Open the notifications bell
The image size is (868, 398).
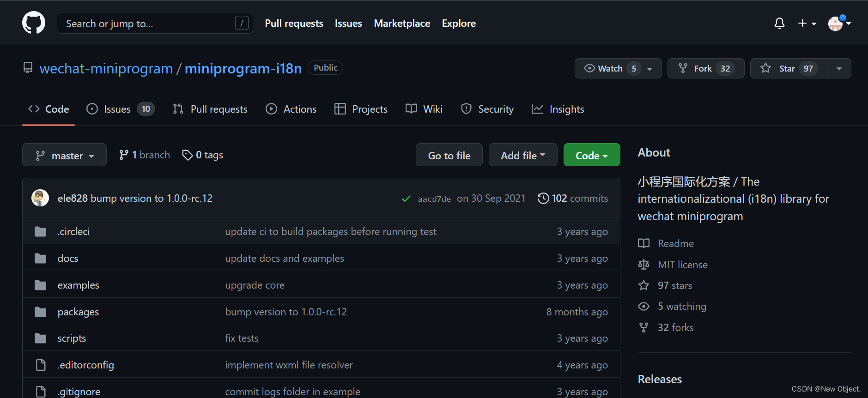click(779, 23)
